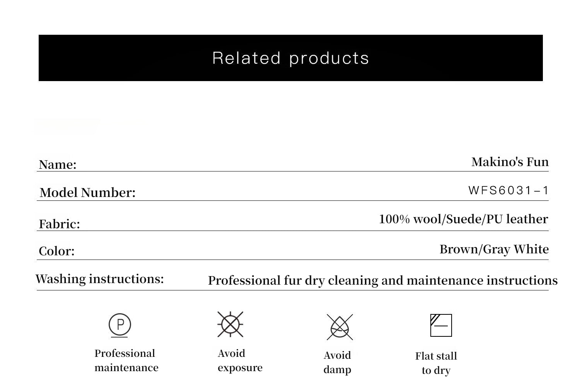
Task: Click the Professional fur dry cleaning text
Action: [382, 280]
